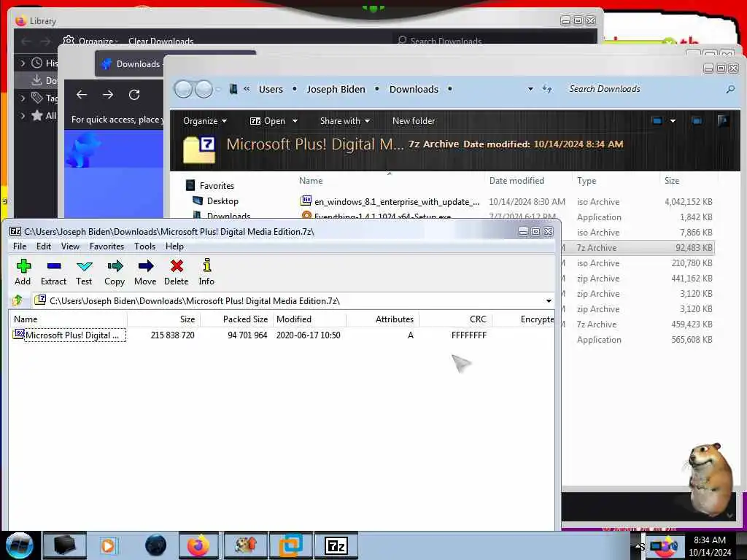Click the browser back arrow in Downloads window
Image resolution: width=747 pixels, height=560 pixels.
[x=82, y=95]
